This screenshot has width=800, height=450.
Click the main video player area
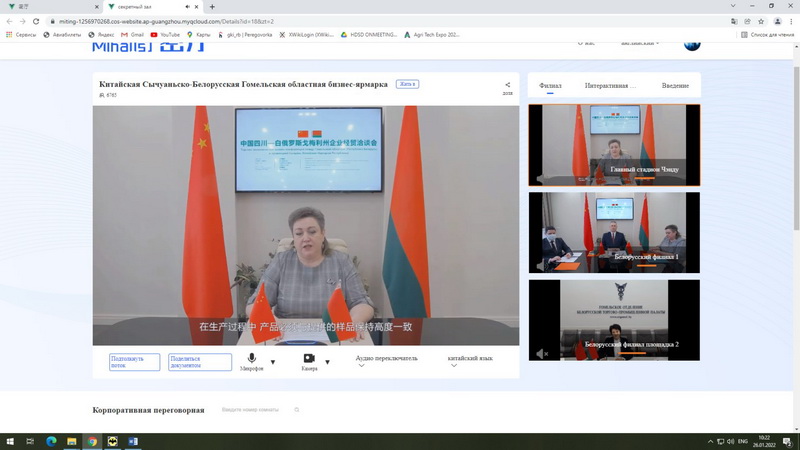pos(306,226)
